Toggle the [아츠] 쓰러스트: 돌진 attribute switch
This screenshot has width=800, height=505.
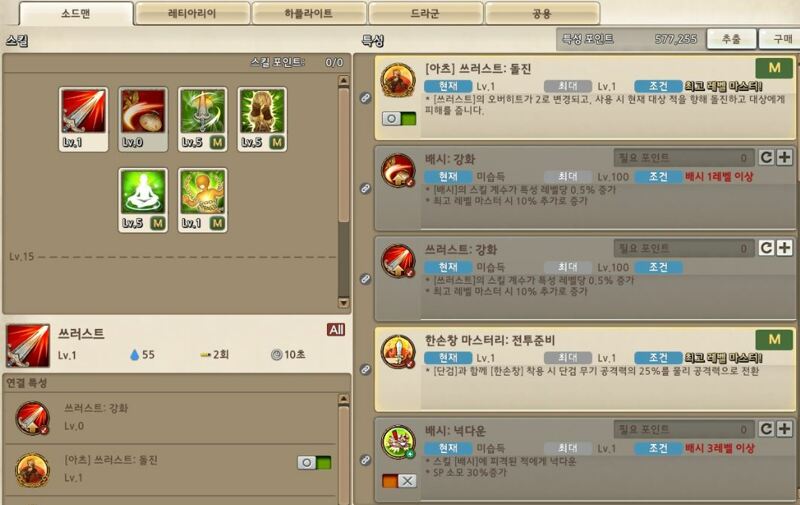point(399,119)
